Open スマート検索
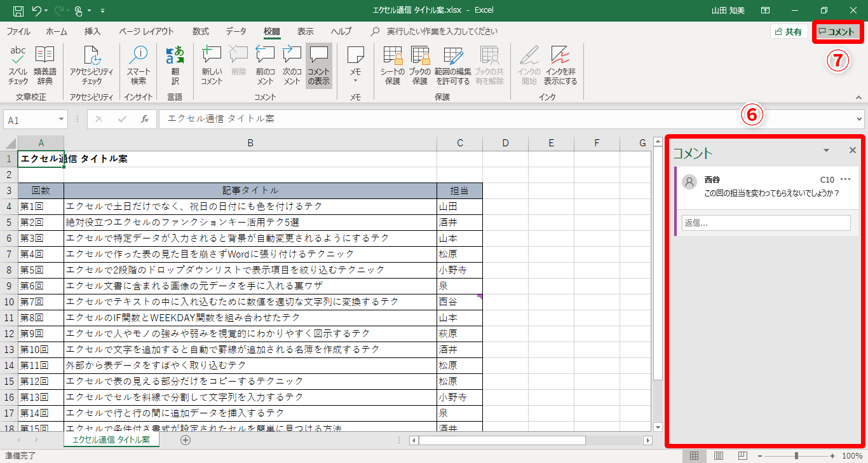Viewport: 868px width, 463px height. [139, 66]
